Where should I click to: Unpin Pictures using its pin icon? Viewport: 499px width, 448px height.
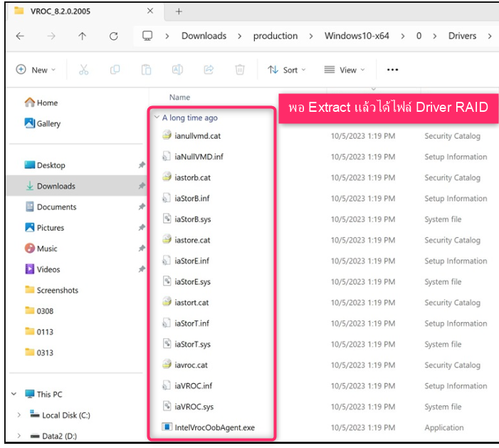click(x=142, y=227)
